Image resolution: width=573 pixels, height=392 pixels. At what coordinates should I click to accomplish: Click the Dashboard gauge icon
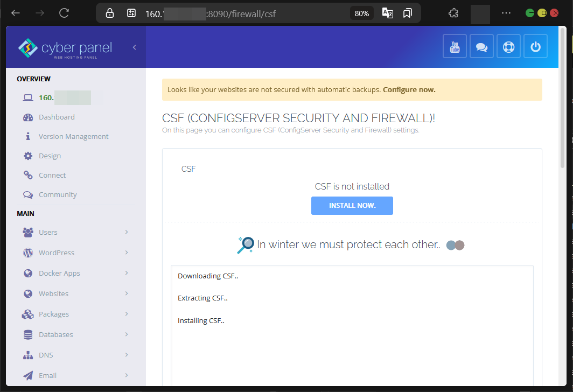click(28, 117)
